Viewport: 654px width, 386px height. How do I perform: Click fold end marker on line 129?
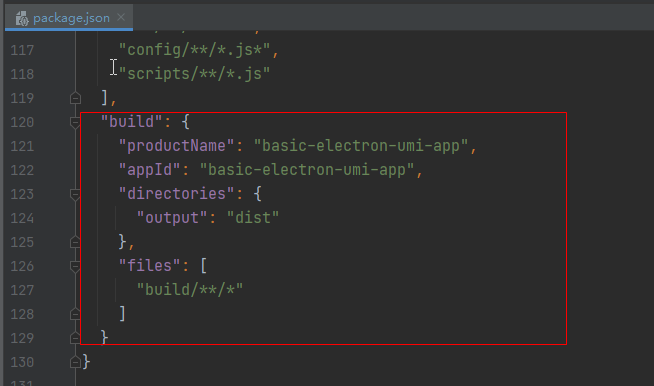pos(75,338)
